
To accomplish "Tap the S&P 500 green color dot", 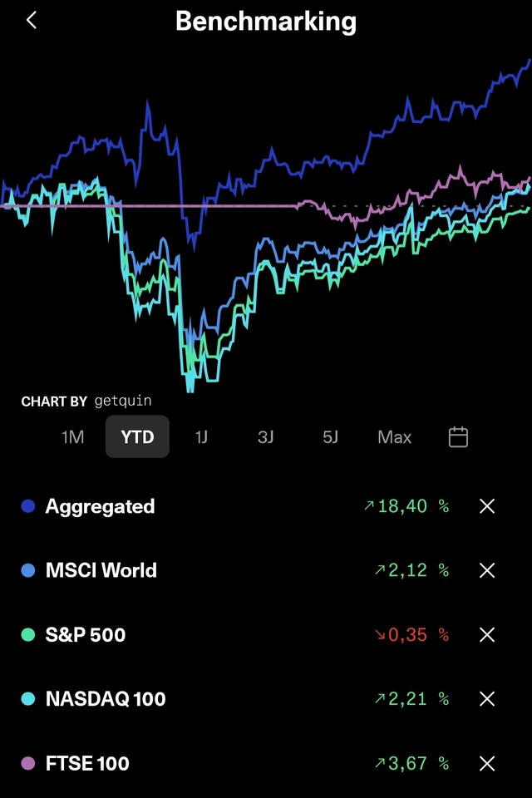I will [28, 635].
